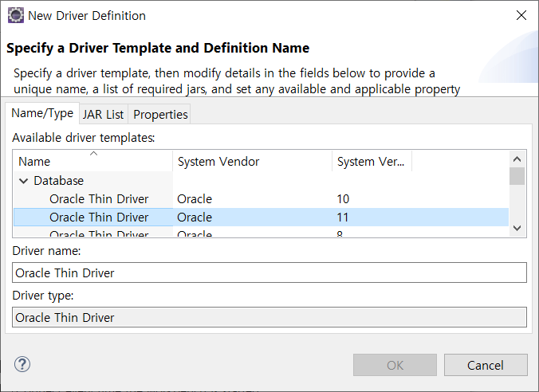Viewport: 539px width, 392px height.
Task: Collapse the Database tree node
Action: tap(23, 181)
